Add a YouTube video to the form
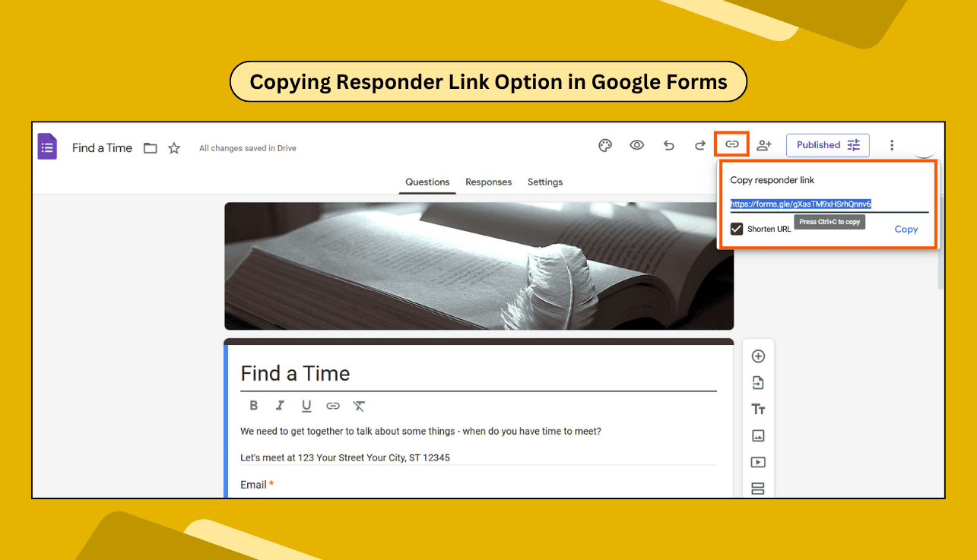Screen dimensions: 977x560 [x=758, y=462]
